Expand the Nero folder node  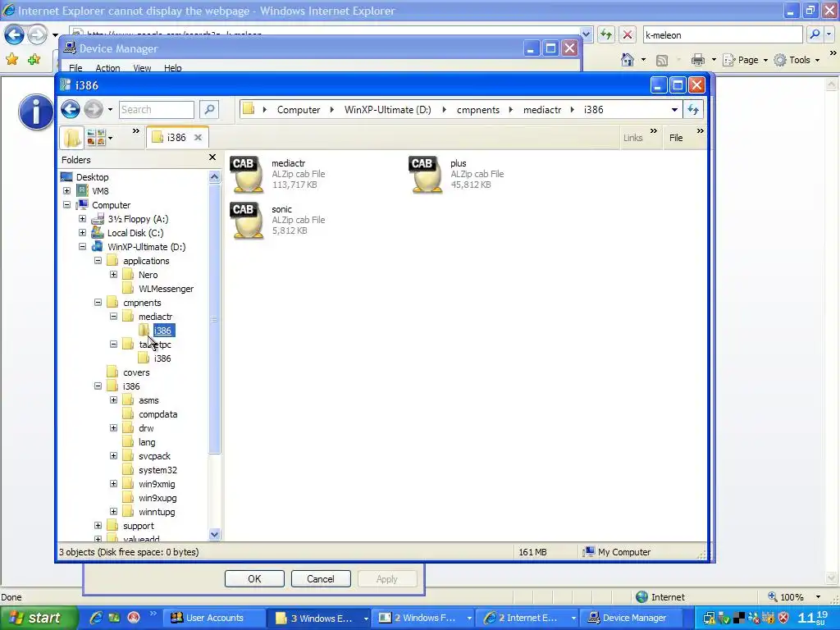(x=113, y=274)
